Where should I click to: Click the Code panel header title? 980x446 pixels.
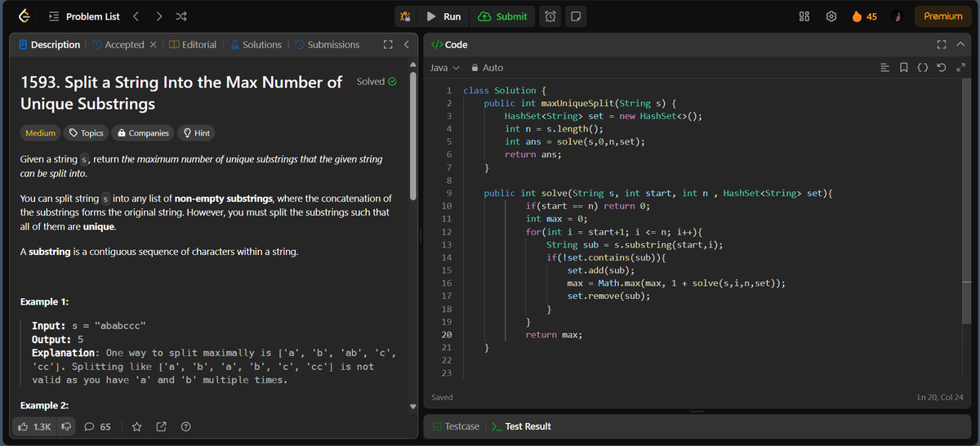449,45
